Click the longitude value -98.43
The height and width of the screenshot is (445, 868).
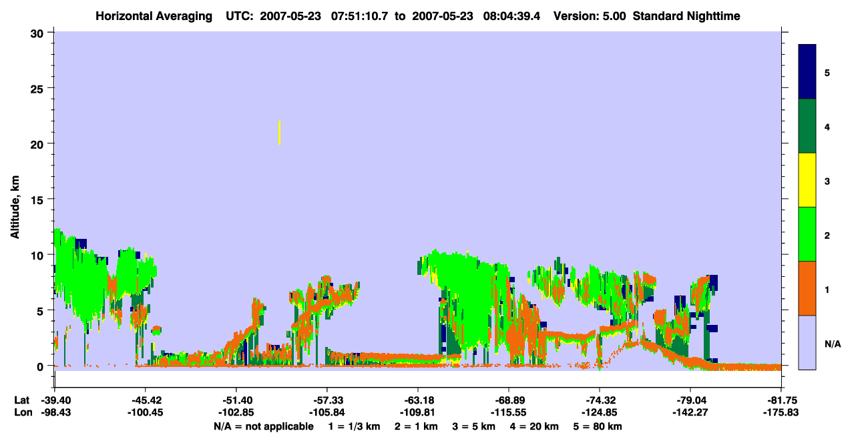coord(55,412)
